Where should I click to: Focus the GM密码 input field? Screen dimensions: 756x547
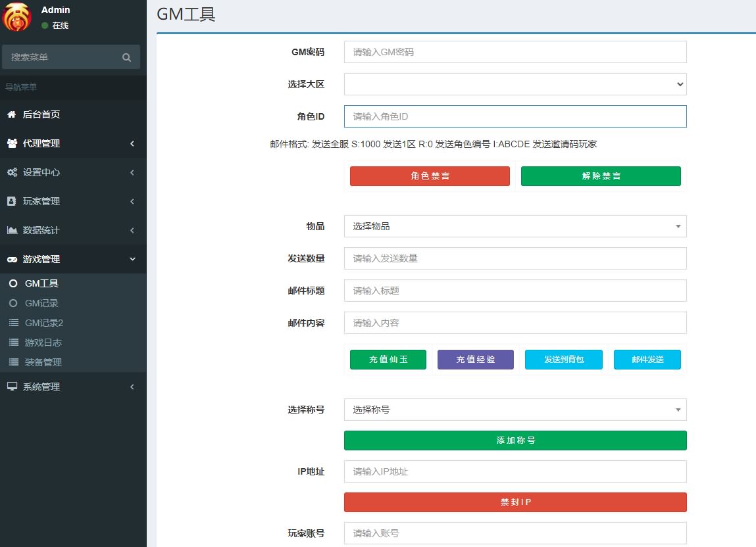pyautogui.click(x=515, y=52)
